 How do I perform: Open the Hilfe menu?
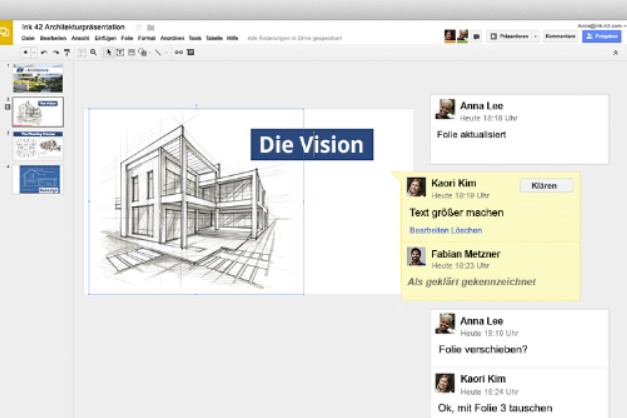tap(232, 38)
